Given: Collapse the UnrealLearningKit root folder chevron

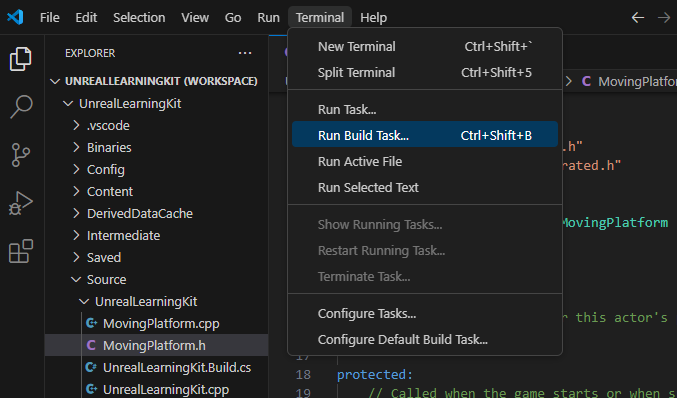Looking at the screenshot, I should pyautogui.click(x=68, y=103).
